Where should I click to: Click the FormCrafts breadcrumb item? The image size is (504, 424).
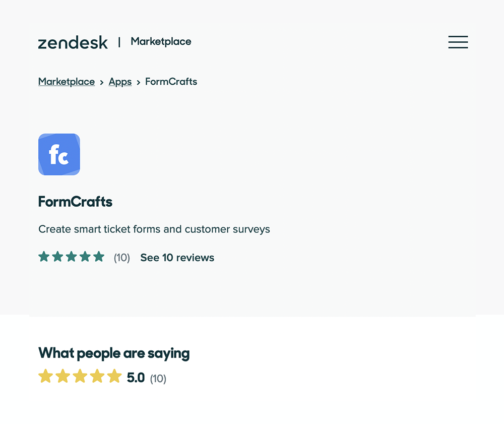171,82
